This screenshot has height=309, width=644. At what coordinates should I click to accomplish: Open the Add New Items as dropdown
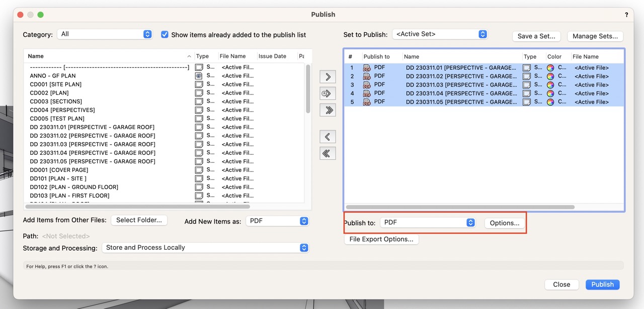[277, 222]
